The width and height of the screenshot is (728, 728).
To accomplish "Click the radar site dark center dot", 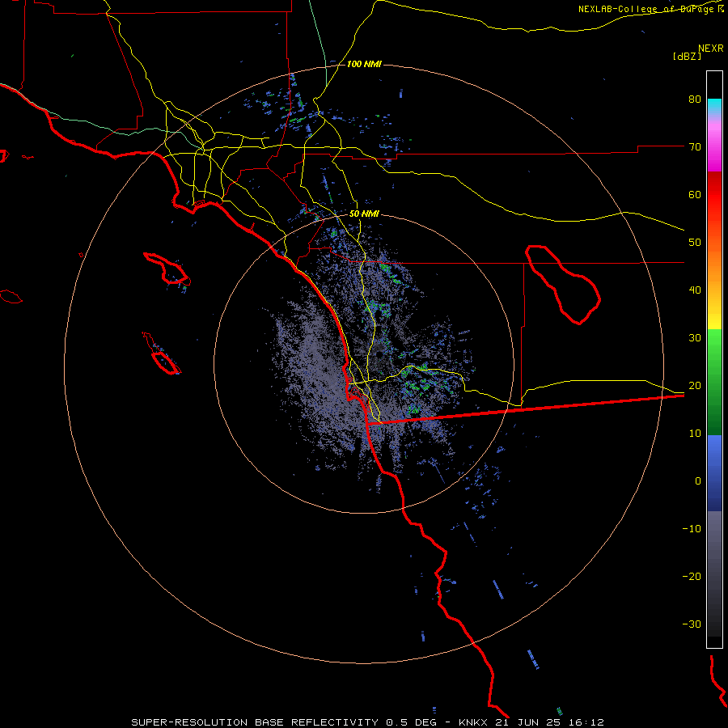I will tap(379, 355).
